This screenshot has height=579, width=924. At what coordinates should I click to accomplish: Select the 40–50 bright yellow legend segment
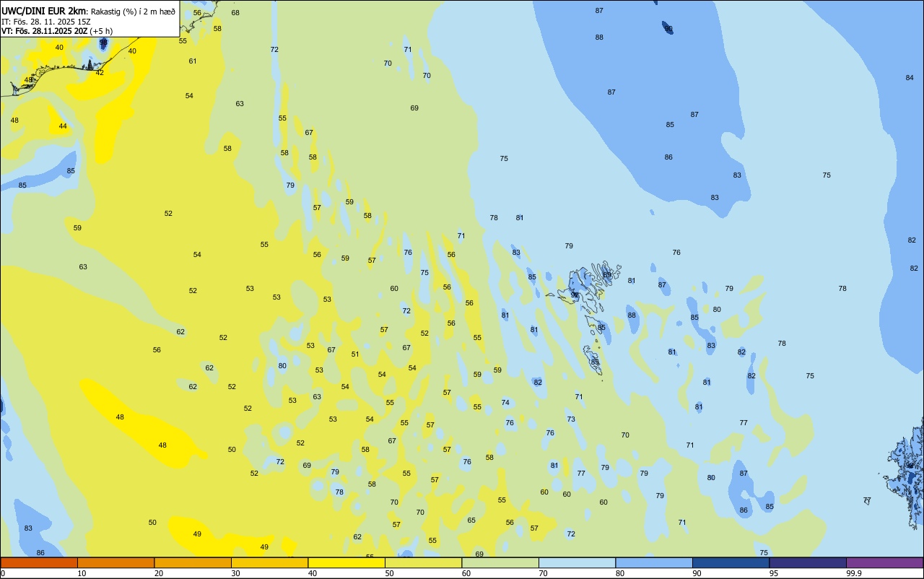tap(346, 562)
